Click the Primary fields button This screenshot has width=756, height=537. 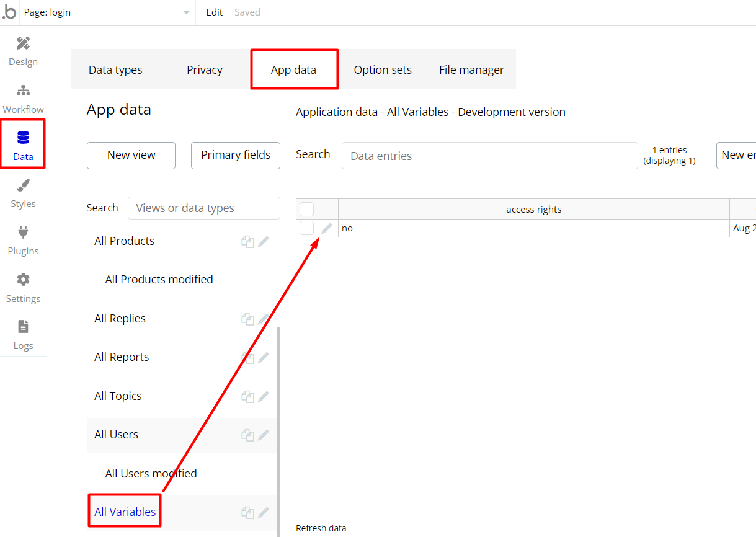236,155
